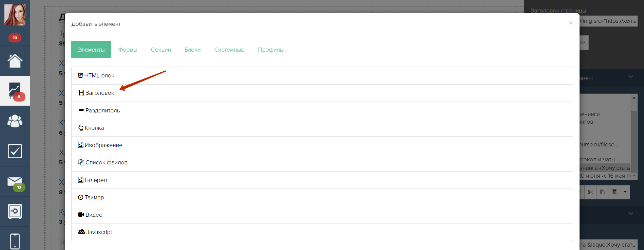Switch to the Формы tab
The height and width of the screenshot is (250, 644).
(128, 50)
